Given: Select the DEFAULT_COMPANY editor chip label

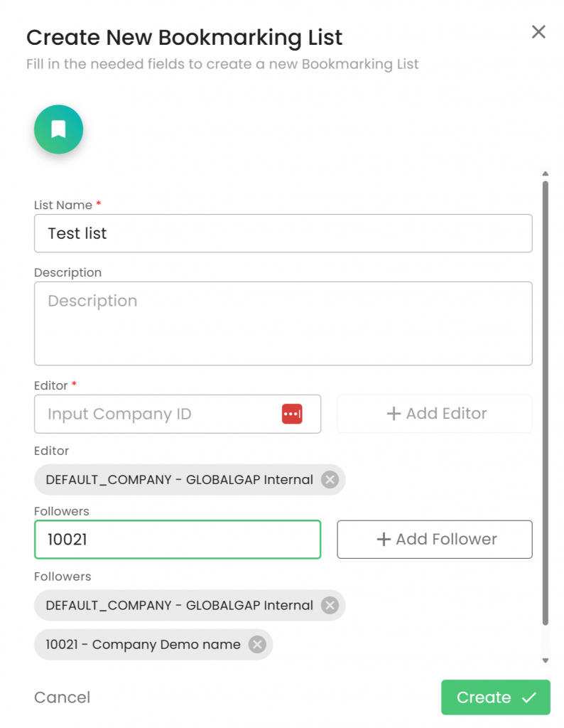Looking at the screenshot, I should (x=179, y=480).
